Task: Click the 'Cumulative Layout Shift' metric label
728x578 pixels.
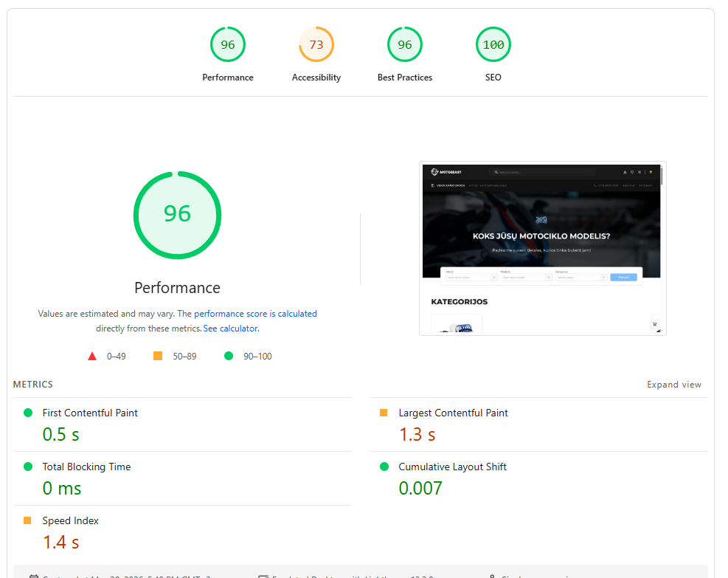Action: click(452, 467)
